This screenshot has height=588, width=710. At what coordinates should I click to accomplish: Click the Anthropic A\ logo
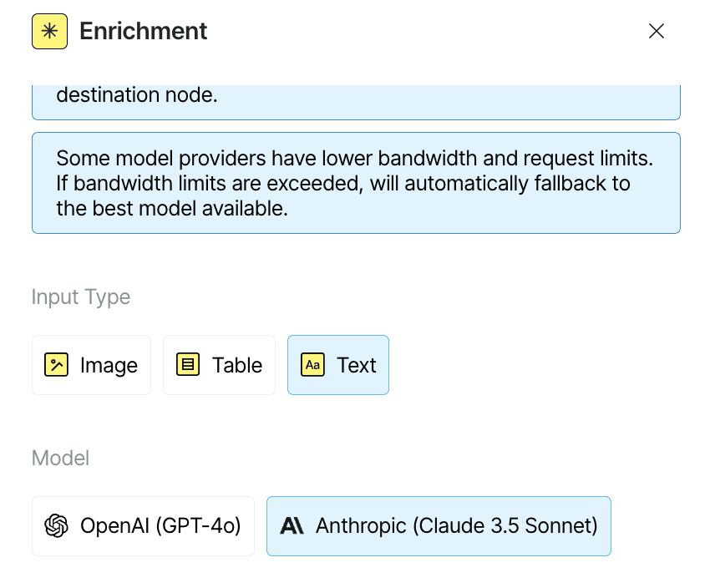click(292, 526)
